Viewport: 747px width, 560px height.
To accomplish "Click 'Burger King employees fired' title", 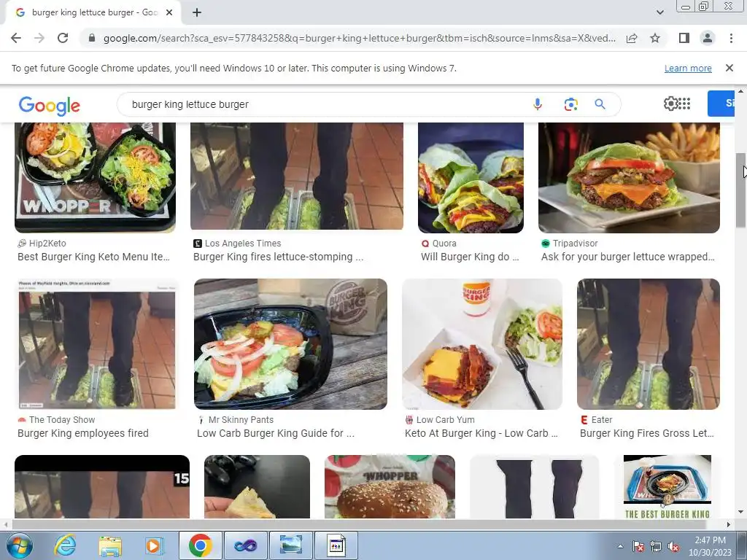I will coord(83,433).
